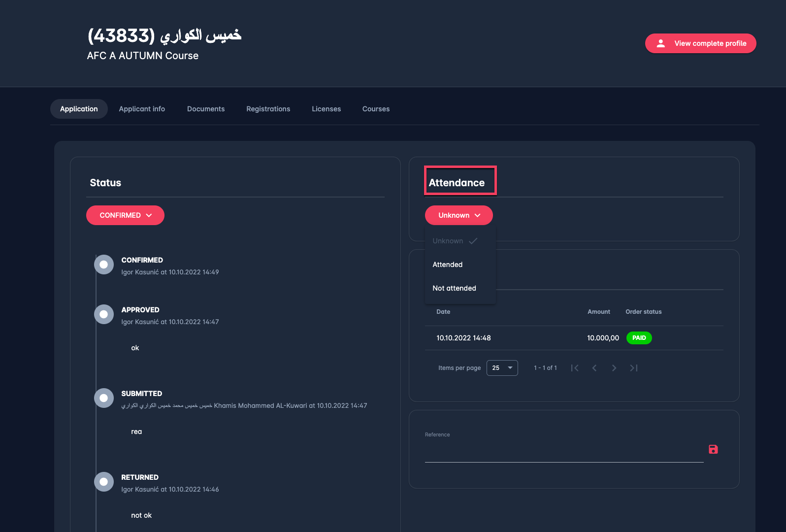The height and width of the screenshot is (532, 786).
Task: Select the checked Unknown attendance option
Action: (448, 241)
